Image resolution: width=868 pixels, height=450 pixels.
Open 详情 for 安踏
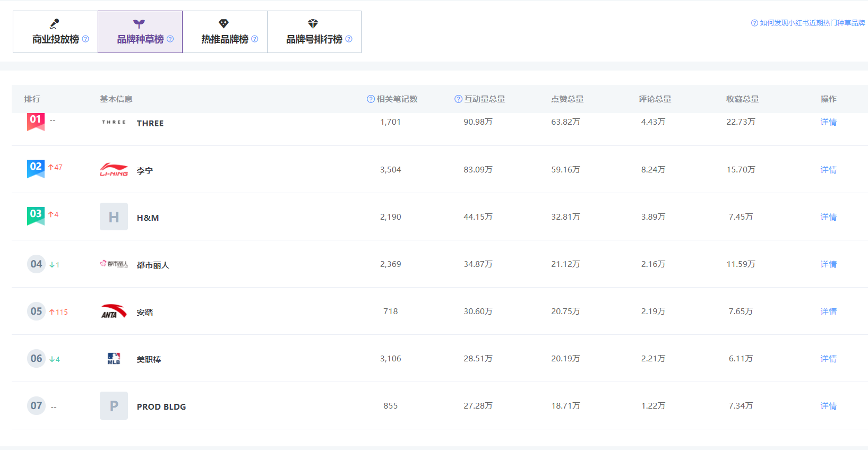click(828, 311)
